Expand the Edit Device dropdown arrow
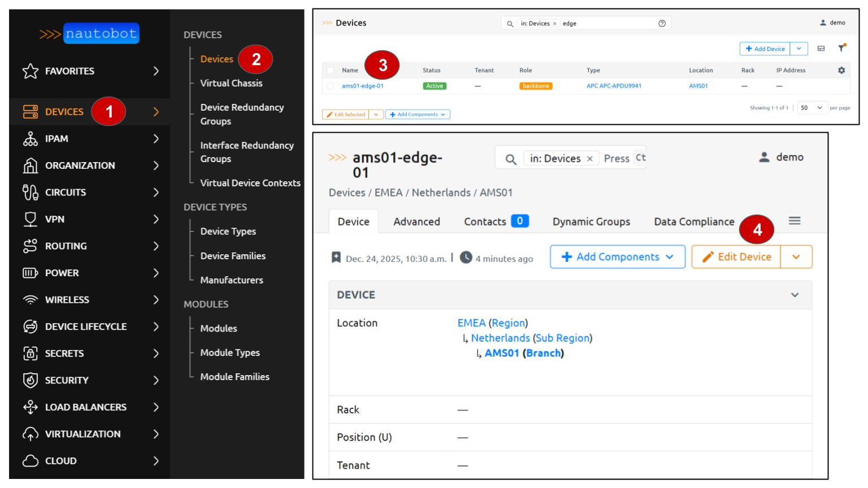 click(796, 257)
